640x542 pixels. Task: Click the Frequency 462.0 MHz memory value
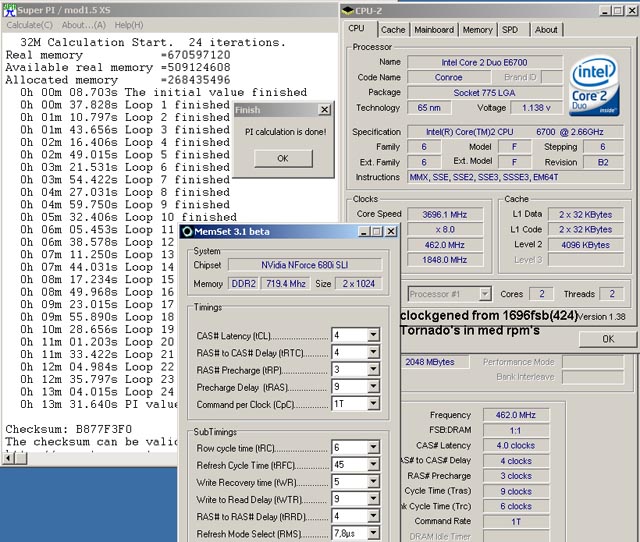click(x=516, y=415)
